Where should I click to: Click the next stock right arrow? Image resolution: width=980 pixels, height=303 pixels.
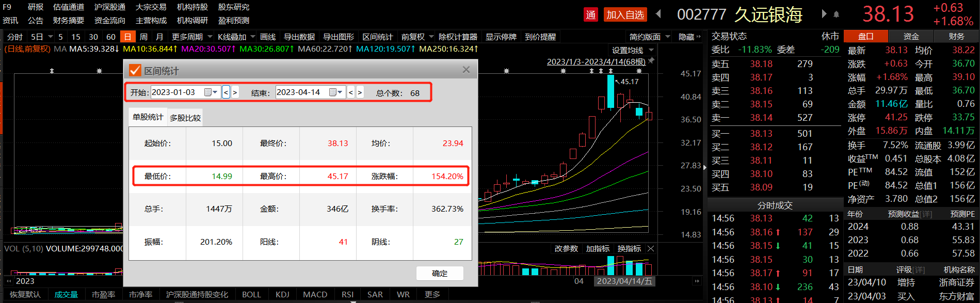[824, 14]
